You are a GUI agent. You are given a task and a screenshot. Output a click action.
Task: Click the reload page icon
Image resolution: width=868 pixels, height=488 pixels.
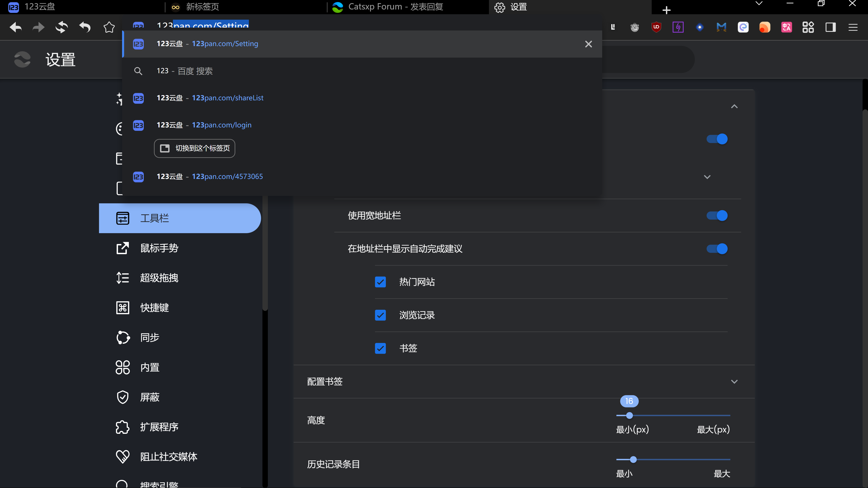61,27
